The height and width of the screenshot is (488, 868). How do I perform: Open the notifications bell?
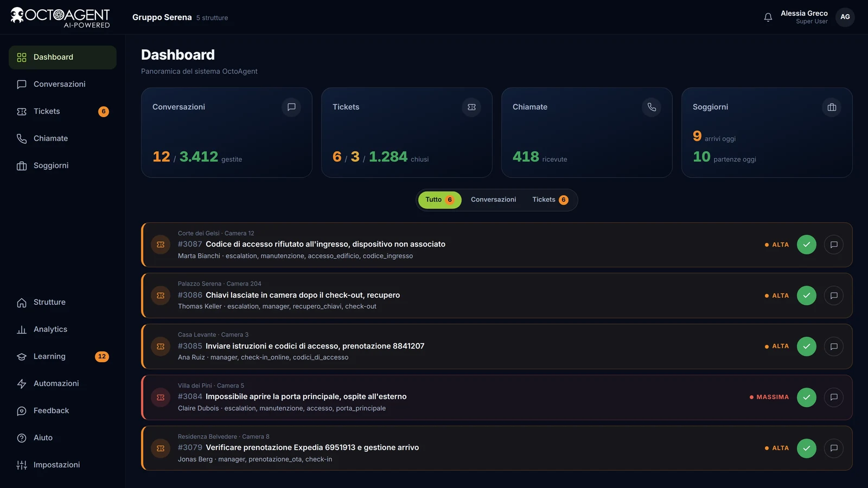[x=768, y=17]
